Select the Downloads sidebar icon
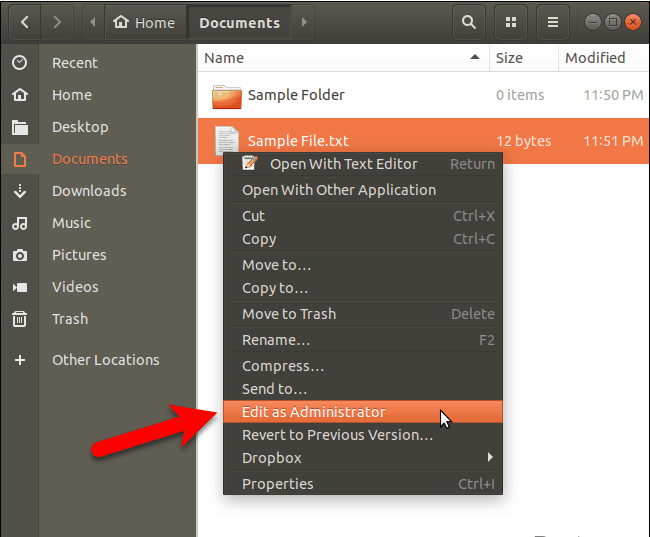Viewport: 650px width, 537px height. pyautogui.click(x=20, y=191)
